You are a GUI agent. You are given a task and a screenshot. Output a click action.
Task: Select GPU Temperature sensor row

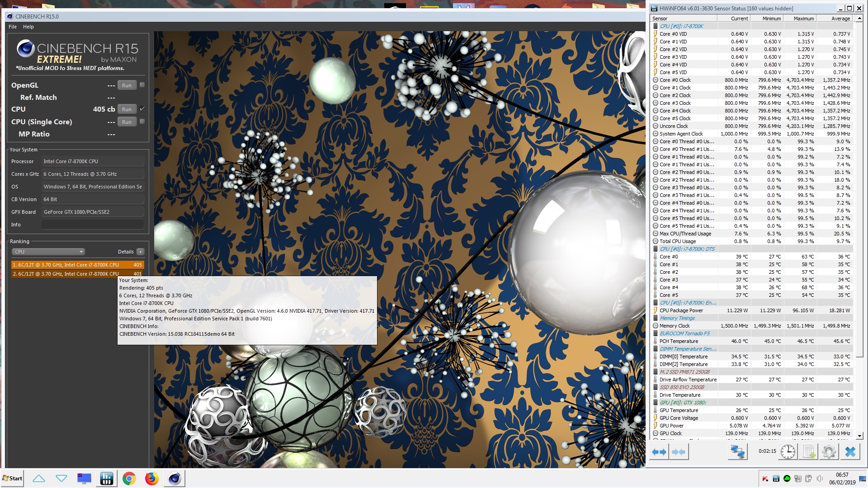click(x=751, y=410)
